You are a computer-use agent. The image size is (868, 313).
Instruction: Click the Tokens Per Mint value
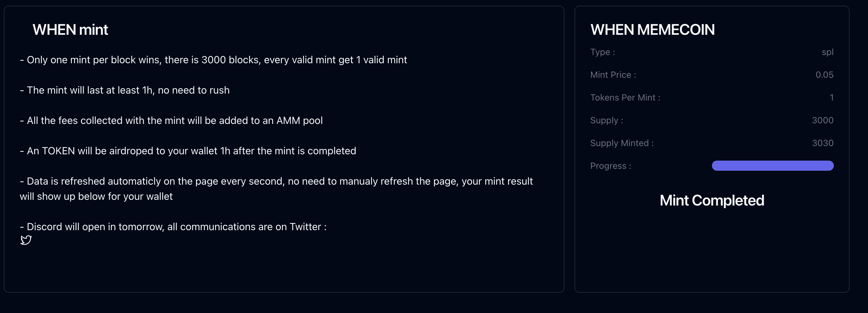[x=831, y=98]
